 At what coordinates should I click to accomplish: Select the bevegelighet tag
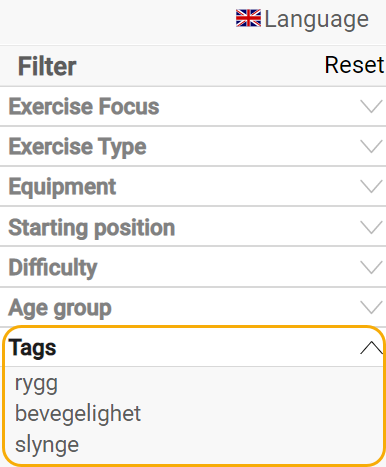78,414
